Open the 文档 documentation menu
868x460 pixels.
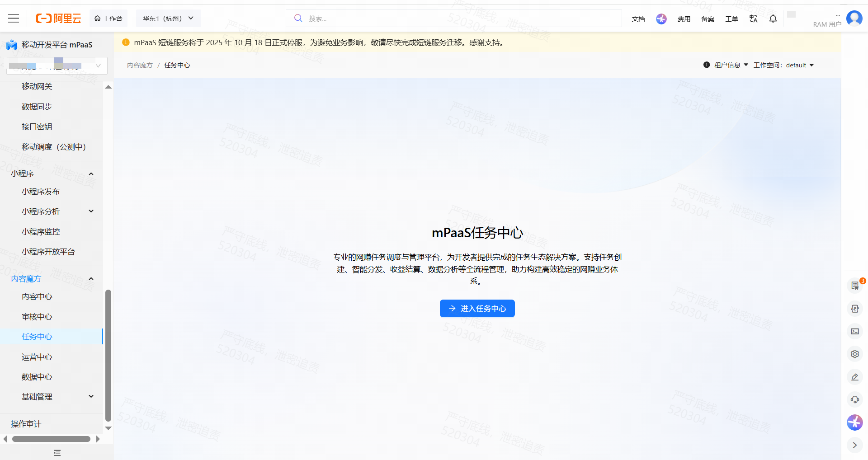coord(638,19)
